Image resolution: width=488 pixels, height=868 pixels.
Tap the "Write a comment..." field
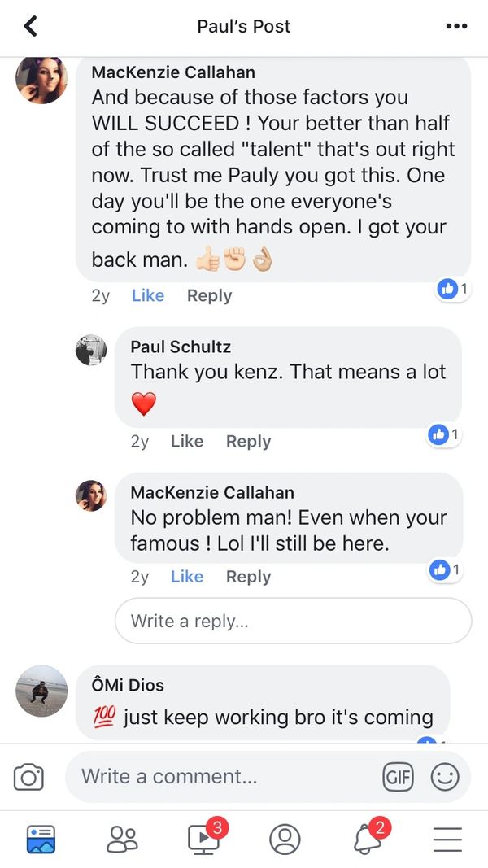[220, 776]
